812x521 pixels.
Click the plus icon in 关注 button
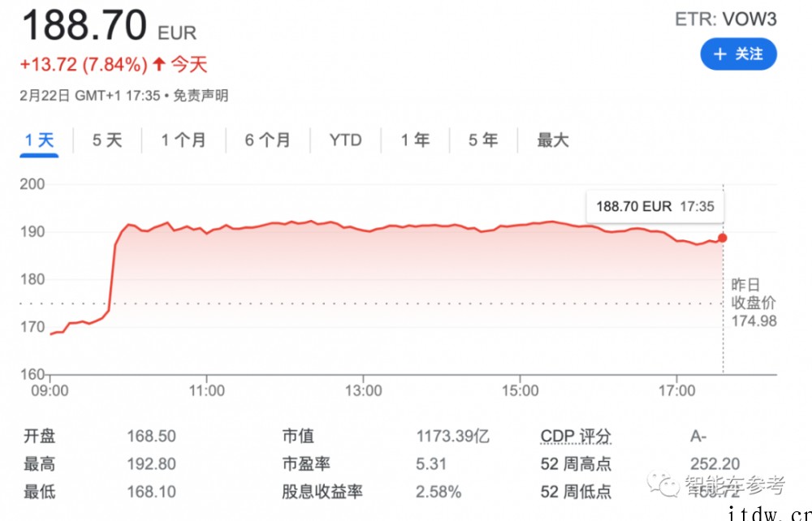(x=719, y=54)
